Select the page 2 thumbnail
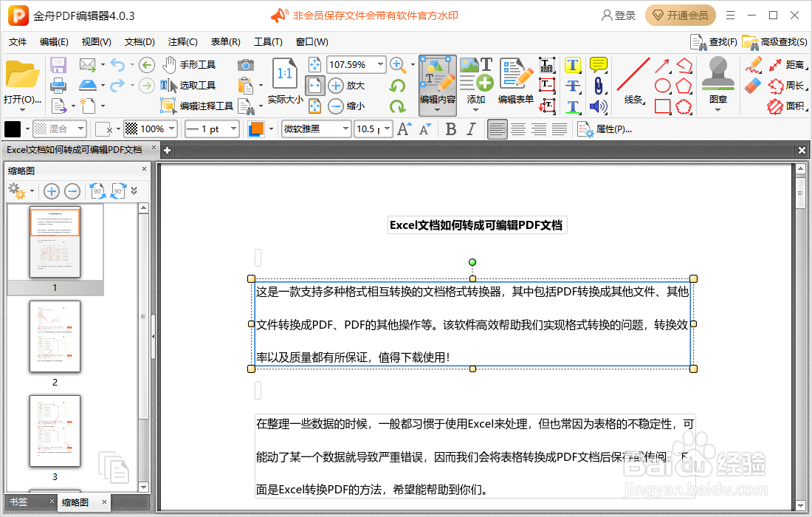 click(55, 337)
